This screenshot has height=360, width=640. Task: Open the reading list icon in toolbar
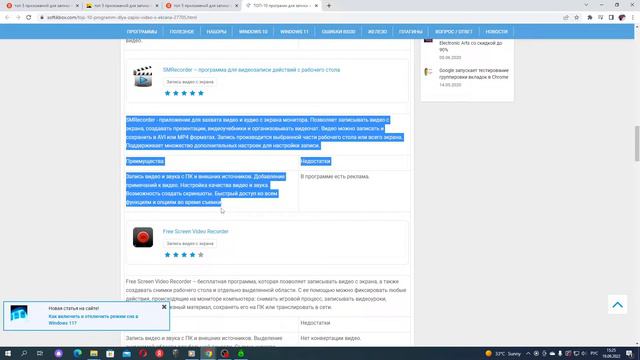600,18
